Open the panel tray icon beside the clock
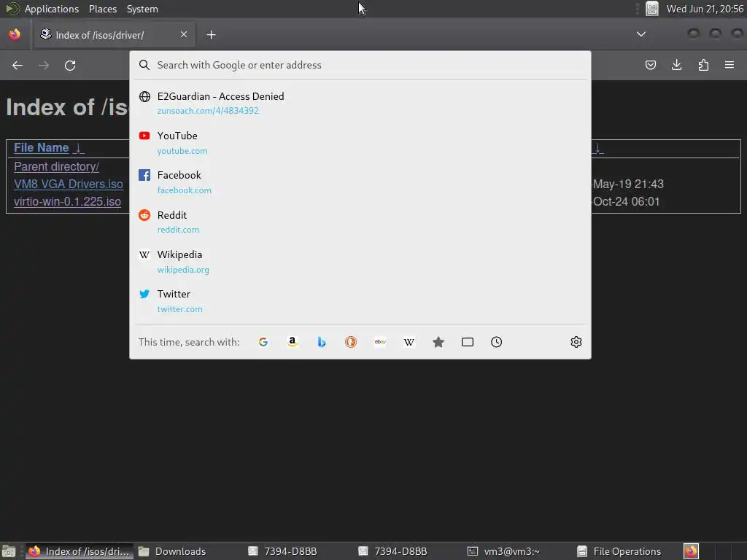 pos(651,9)
